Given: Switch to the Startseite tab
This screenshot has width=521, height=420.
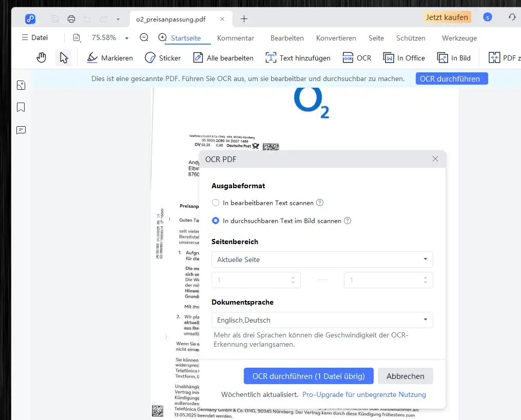Looking at the screenshot, I should 186,38.
